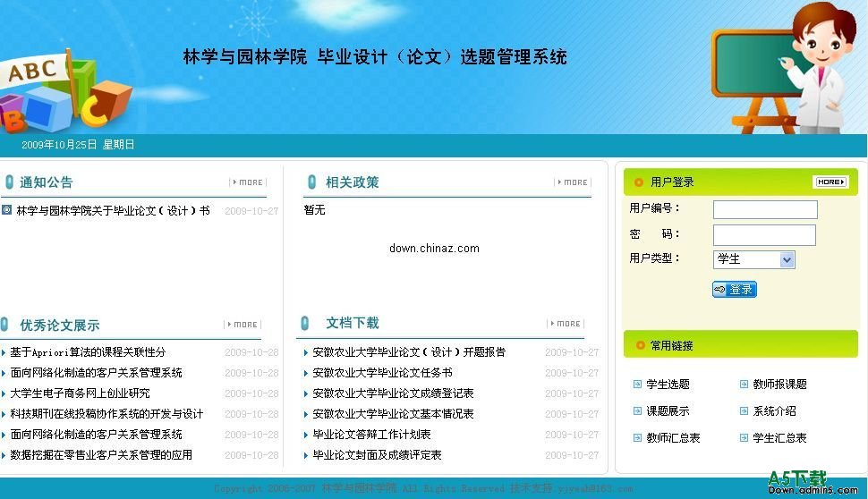Open thesis 基于Apriori算法的课程关联性分

coord(88,351)
